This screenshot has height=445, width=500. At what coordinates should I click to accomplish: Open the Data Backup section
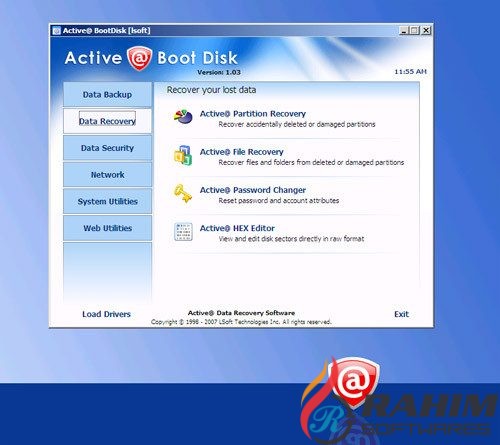pos(107,95)
